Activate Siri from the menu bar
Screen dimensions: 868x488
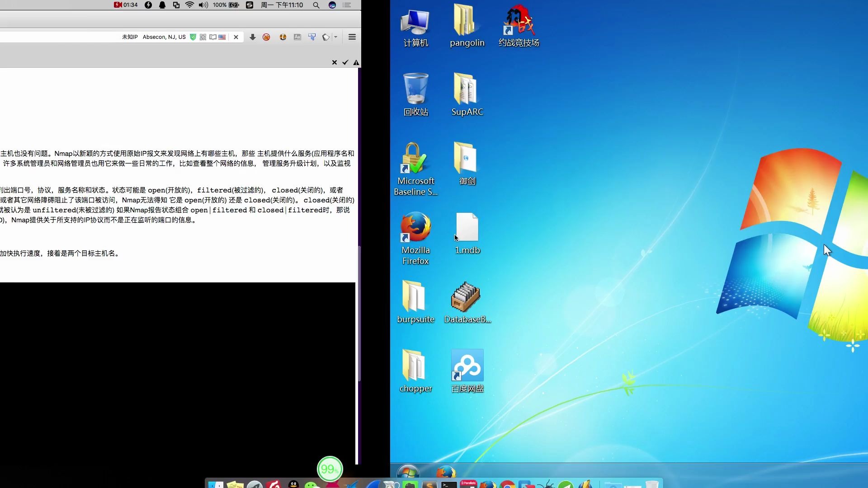click(x=332, y=5)
